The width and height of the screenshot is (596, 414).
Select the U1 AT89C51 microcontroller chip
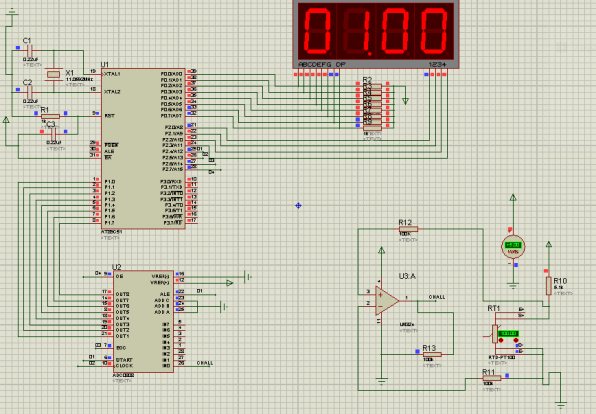[143, 149]
